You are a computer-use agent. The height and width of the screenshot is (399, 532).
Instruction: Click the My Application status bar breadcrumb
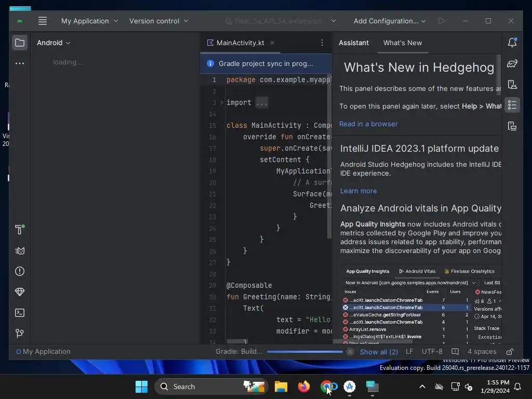pos(44,352)
